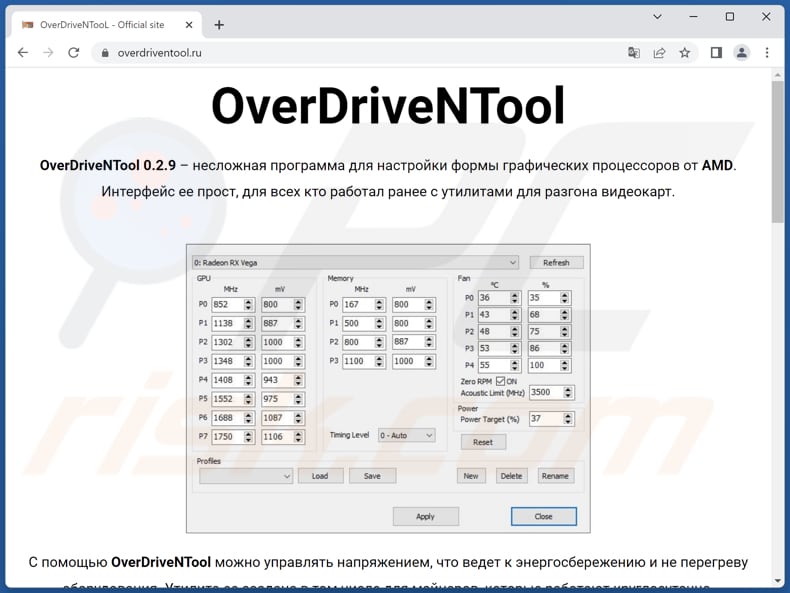The image size is (790, 593).
Task: Click the browser forward arrow
Action: (x=48, y=53)
